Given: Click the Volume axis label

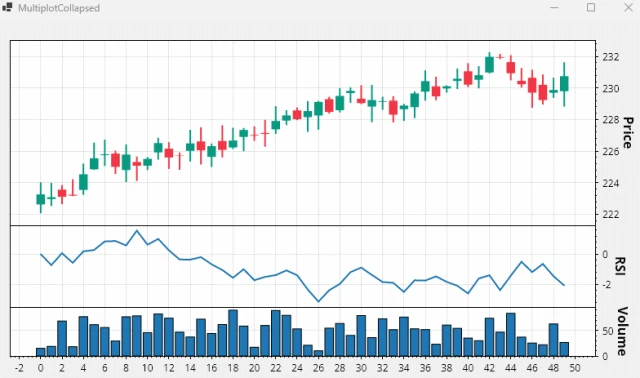Looking at the screenshot, I should pos(622,331).
